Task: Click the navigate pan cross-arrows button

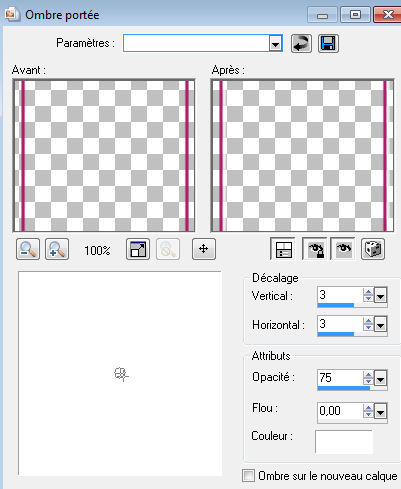Action: click(x=204, y=249)
